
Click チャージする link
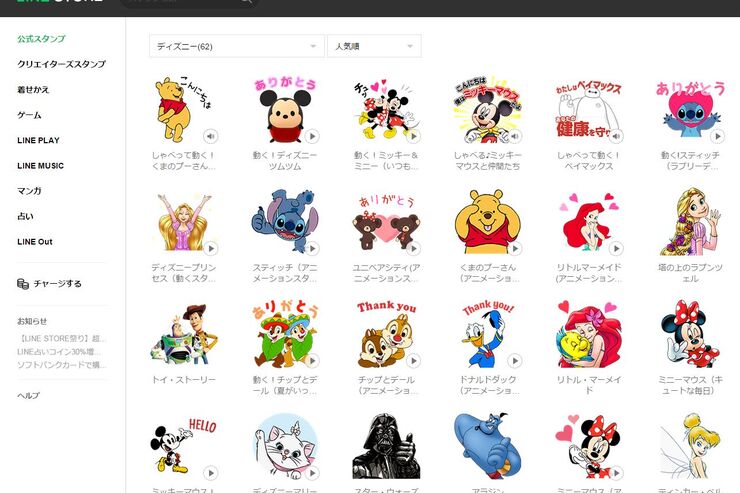click(58, 284)
